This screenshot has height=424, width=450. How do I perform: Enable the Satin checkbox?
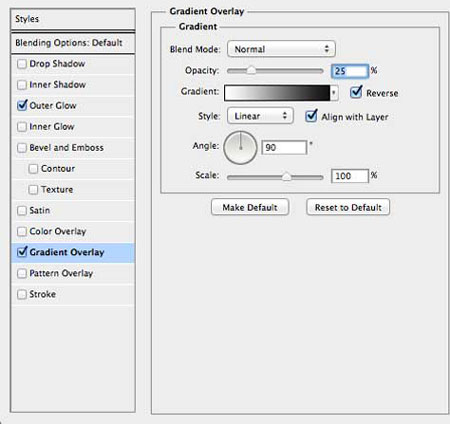point(22,211)
